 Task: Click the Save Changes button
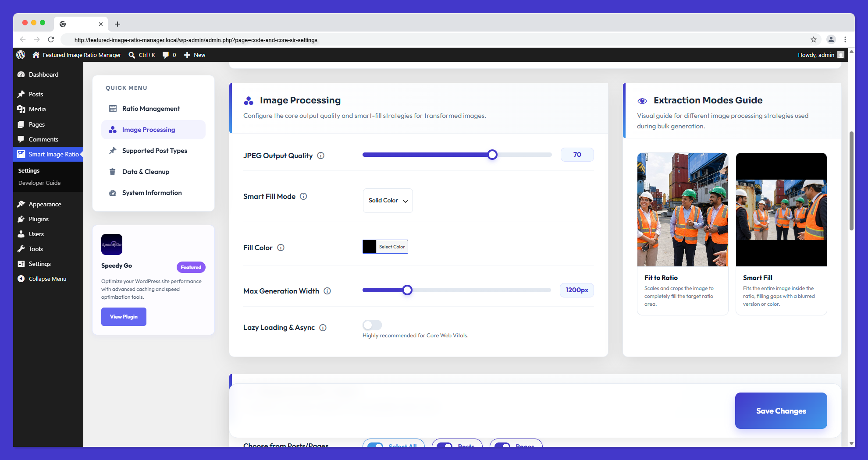point(781,411)
